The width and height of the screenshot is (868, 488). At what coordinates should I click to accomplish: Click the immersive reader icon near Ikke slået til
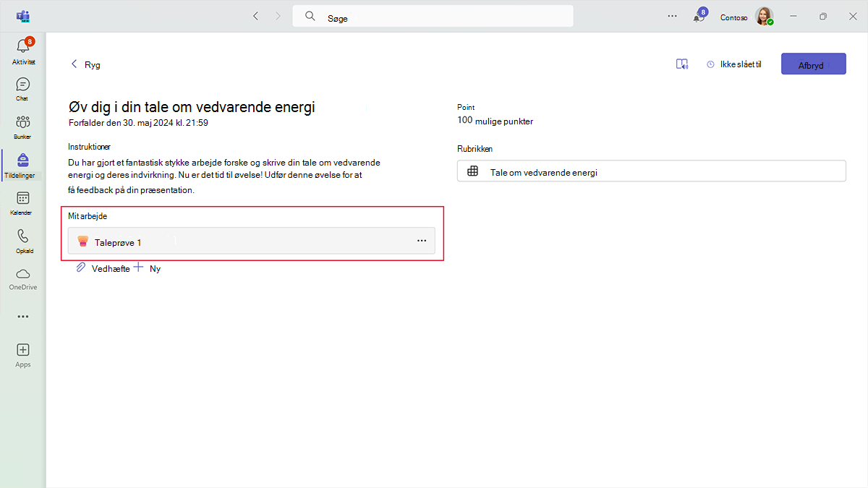tap(681, 64)
